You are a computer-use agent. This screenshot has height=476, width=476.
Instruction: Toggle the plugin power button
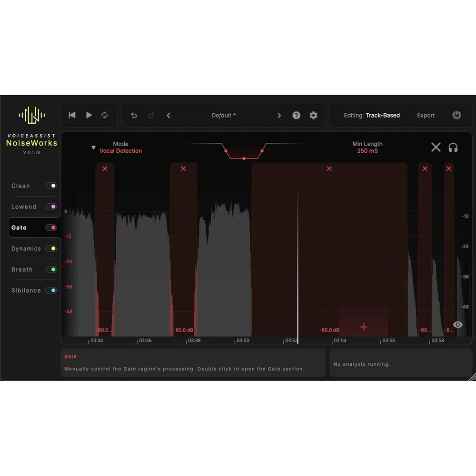click(456, 115)
